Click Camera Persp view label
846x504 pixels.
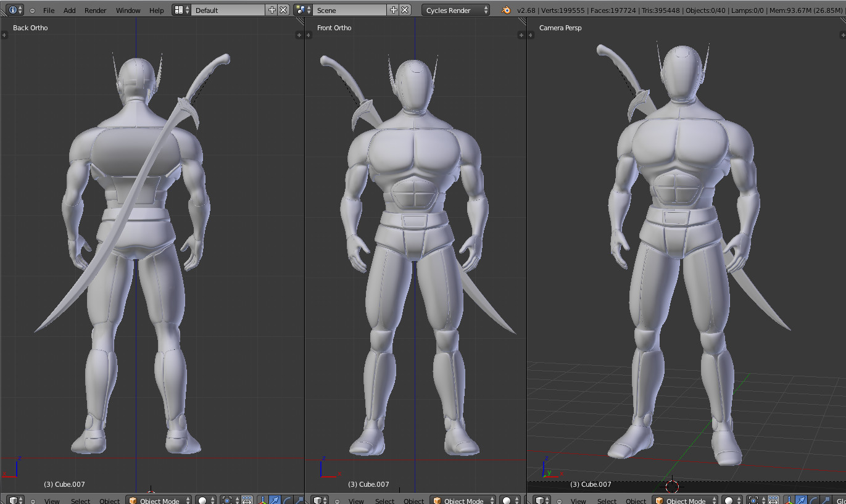[x=560, y=28]
